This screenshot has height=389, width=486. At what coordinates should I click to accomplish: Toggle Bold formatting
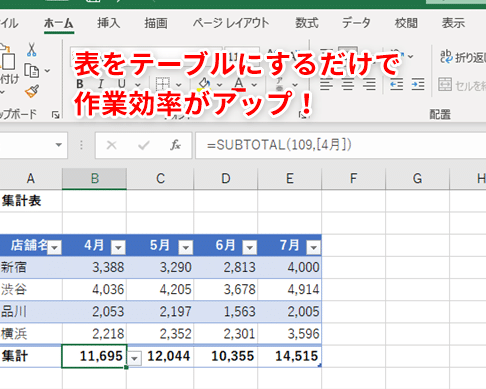pyautogui.click(x=80, y=84)
